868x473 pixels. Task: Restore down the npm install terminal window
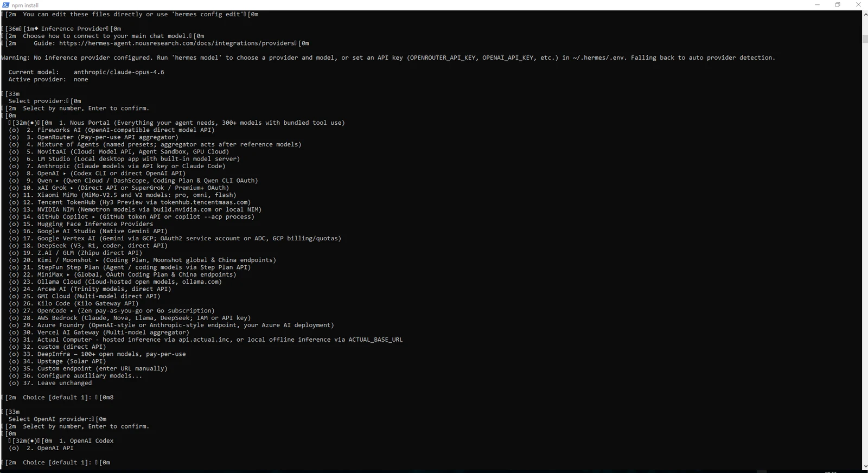click(x=838, y=5)
